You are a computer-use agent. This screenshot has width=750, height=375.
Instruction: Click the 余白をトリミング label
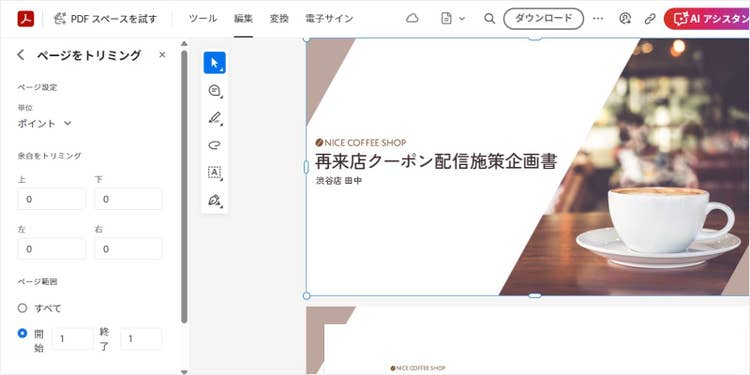click(x=49, y=155)
